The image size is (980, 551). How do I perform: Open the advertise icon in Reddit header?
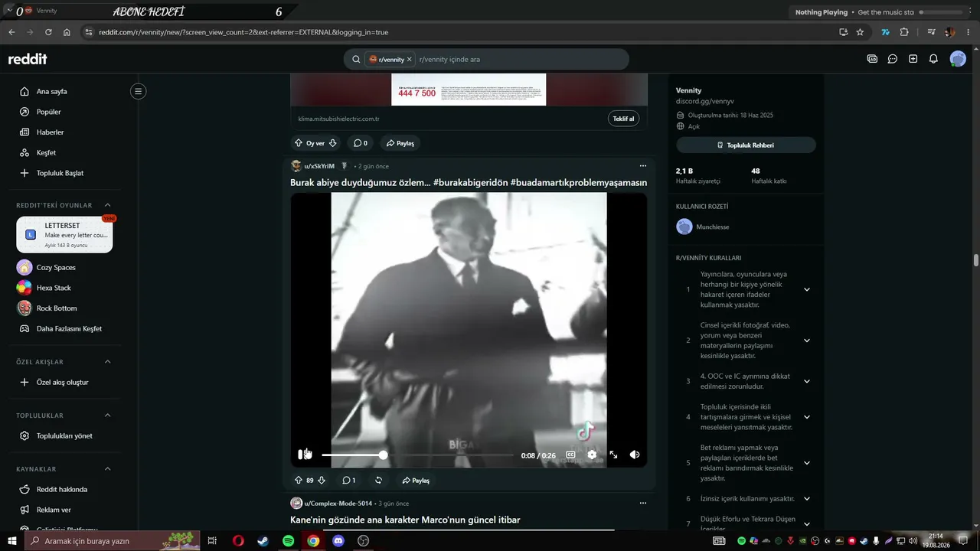click(x=872, y=59)
